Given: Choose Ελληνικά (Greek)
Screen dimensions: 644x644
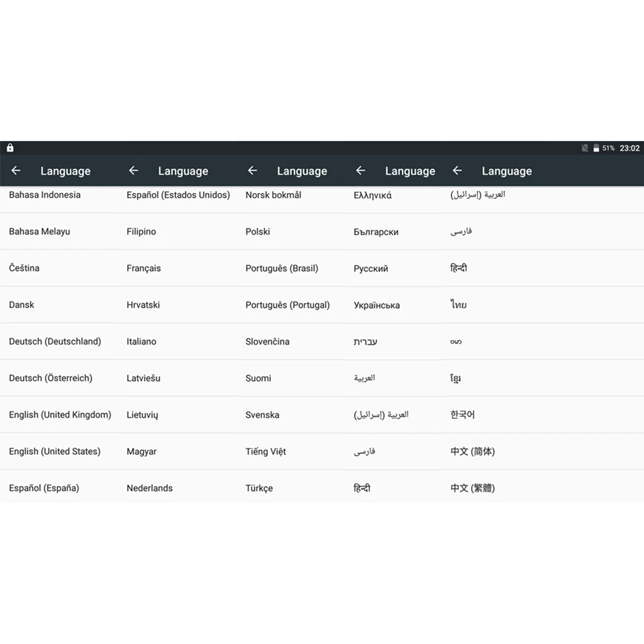Looking at the screenshot, I should click(372, 196).
